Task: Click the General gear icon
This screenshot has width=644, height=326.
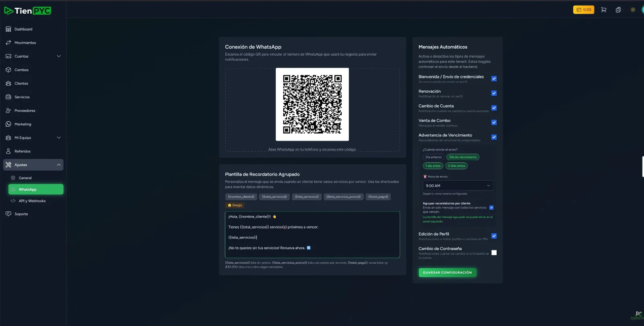Action: [13, 177]
